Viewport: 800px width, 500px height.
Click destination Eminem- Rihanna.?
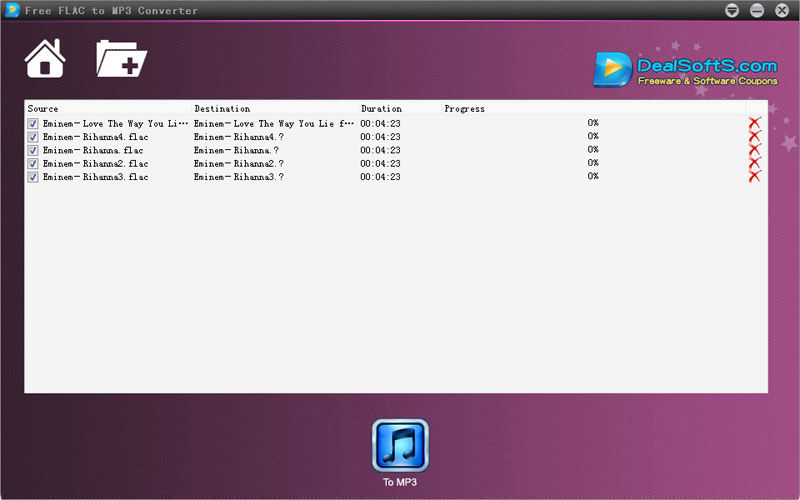tap(236, 150)
